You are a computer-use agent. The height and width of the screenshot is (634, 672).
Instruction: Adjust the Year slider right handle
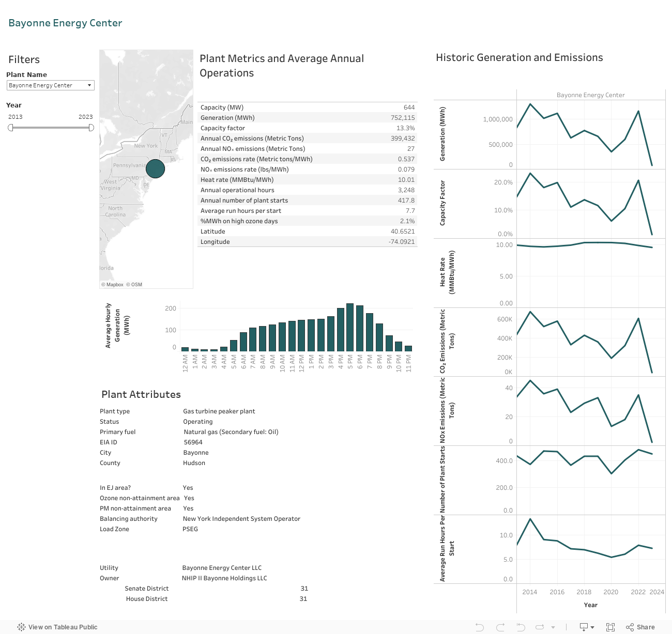pyautogui.click(x=91, y=128)
